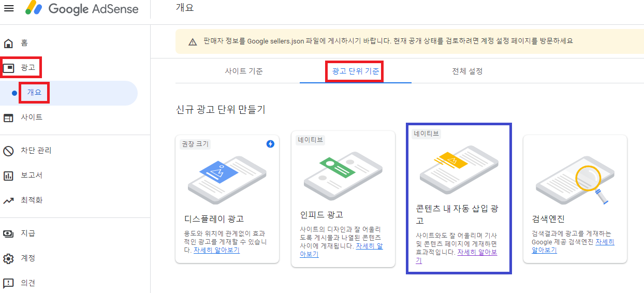This screenshot has height=293, width=644.
Task: Click the 신규 광고 단위 만들기 heading
Action: (x=221, y=109)
